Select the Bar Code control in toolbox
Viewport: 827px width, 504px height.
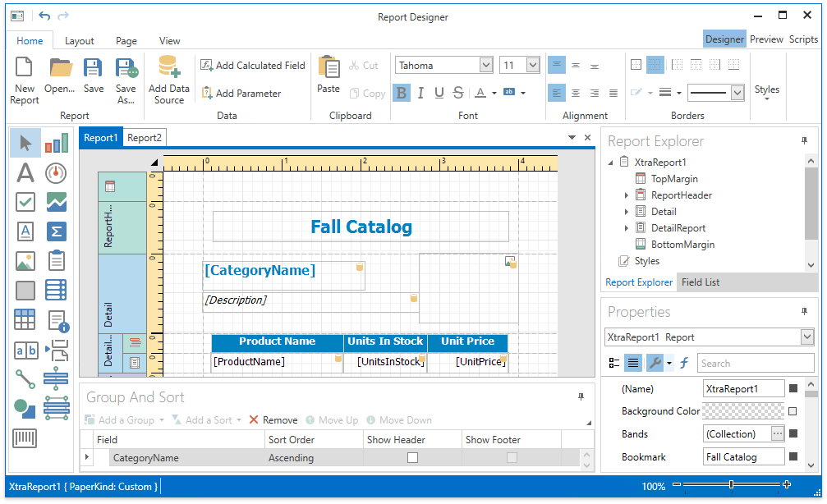click(x=25, y=438)
